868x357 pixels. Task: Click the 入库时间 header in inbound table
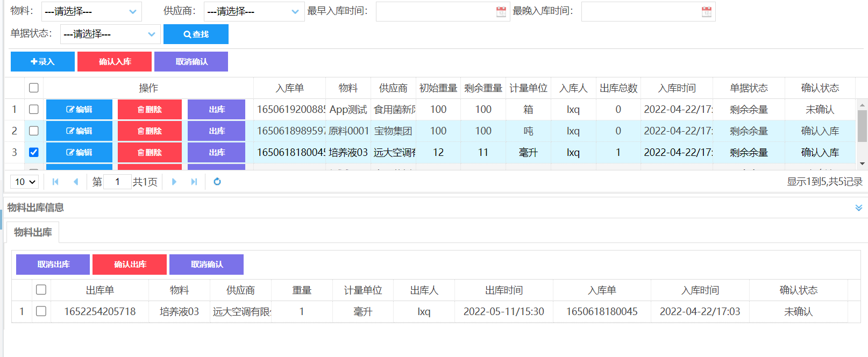(x=677, y=88)
